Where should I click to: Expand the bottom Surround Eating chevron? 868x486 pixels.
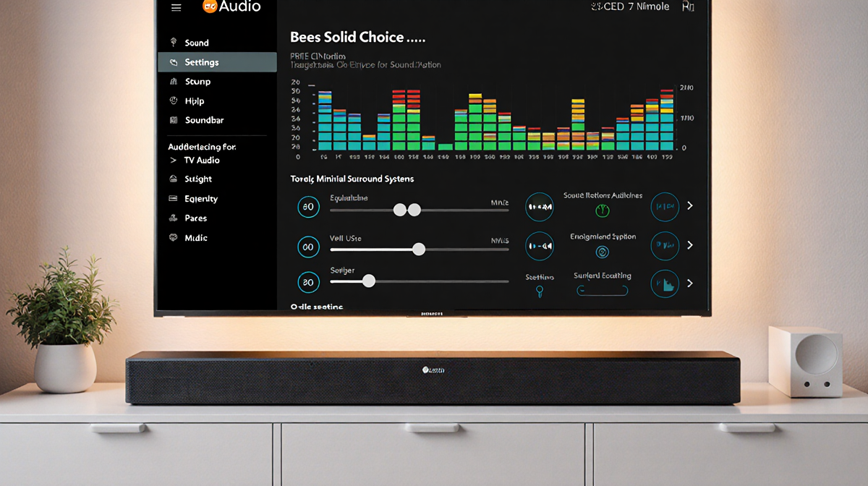tap(689, 283)
